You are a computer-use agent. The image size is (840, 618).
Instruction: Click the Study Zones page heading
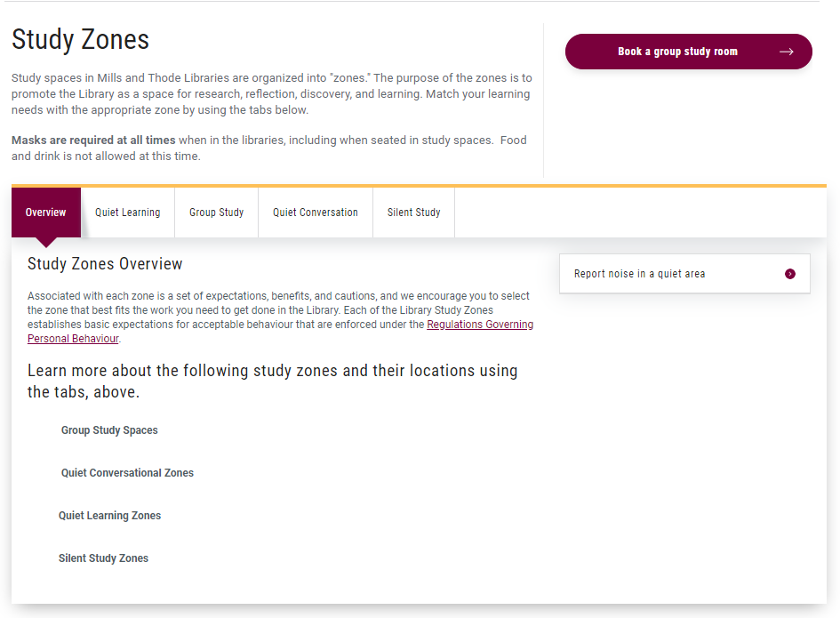click(x=80, y=40)
